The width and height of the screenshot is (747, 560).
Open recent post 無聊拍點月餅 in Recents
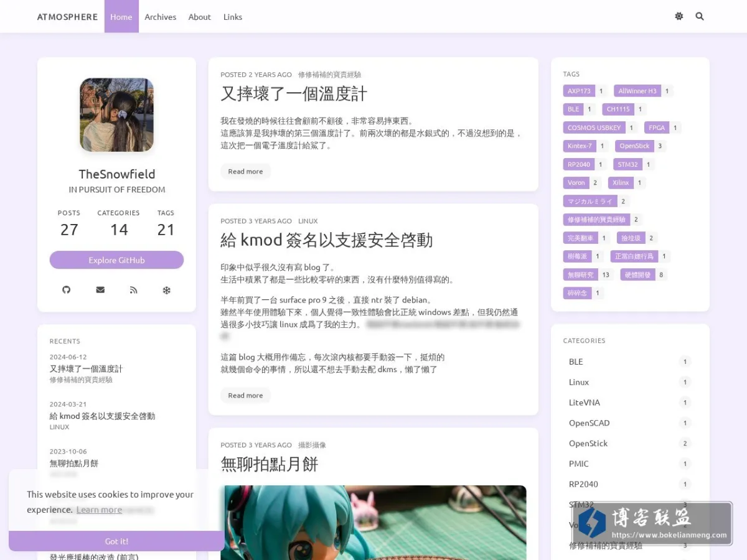(74, 463)
